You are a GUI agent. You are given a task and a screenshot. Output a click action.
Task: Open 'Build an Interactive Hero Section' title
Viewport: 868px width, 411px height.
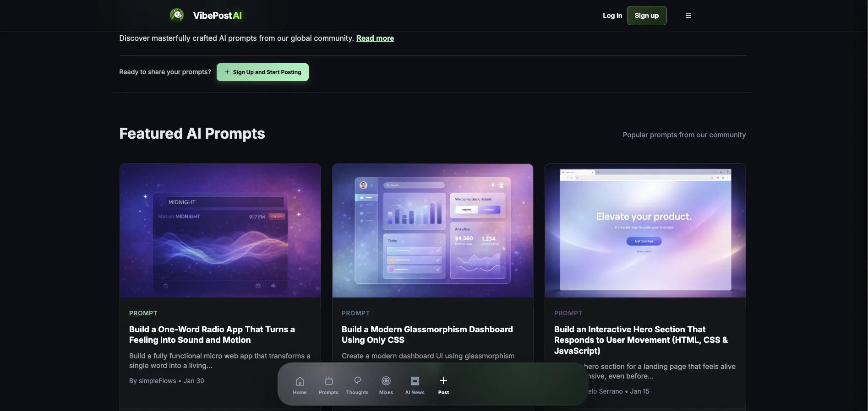coord(641,340)
